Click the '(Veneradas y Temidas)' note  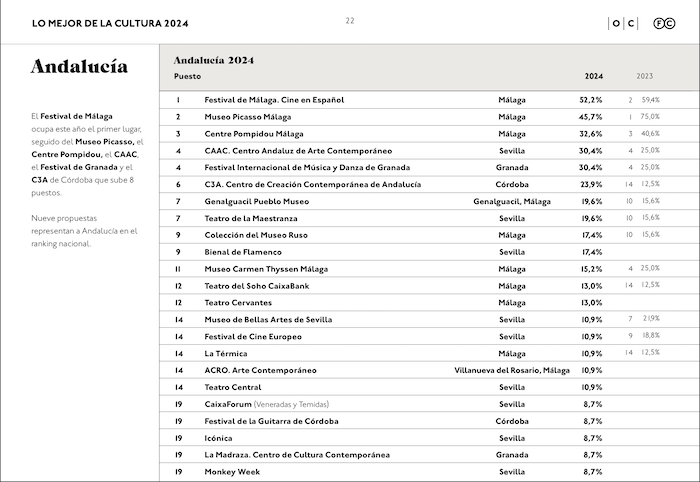[292, 404]
